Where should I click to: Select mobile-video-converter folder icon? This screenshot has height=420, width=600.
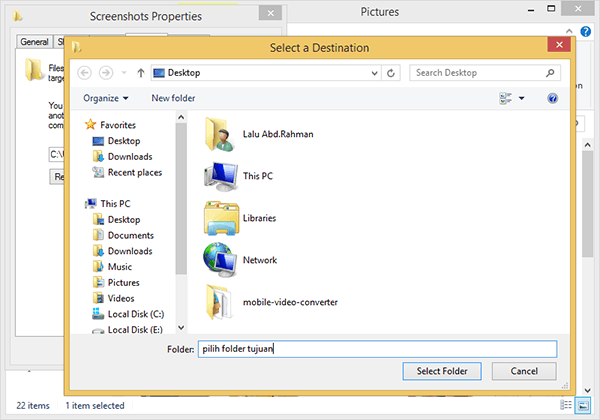pyautogui.click(x=218, y=302)
